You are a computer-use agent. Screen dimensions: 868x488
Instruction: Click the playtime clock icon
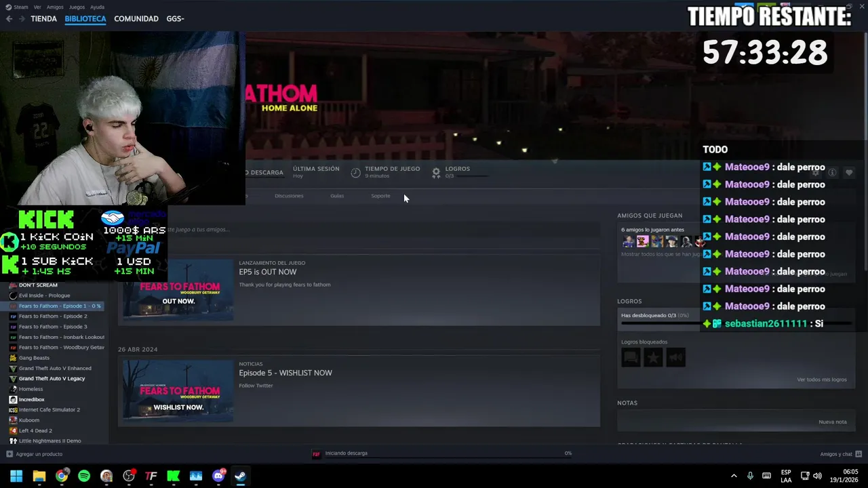pos(355,172)
